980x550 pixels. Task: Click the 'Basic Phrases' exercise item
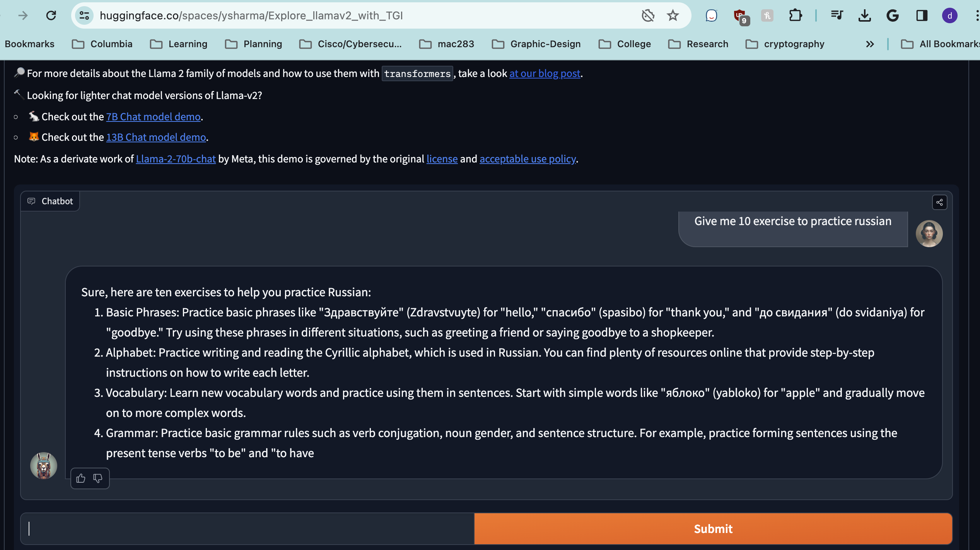point(515,322)
